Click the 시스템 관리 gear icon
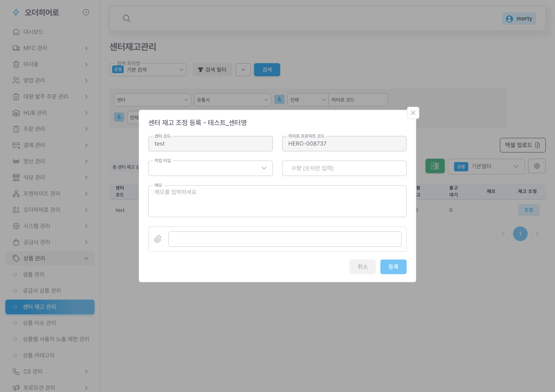555x392 pixels. pyautogui.click(x=16, y=226)
